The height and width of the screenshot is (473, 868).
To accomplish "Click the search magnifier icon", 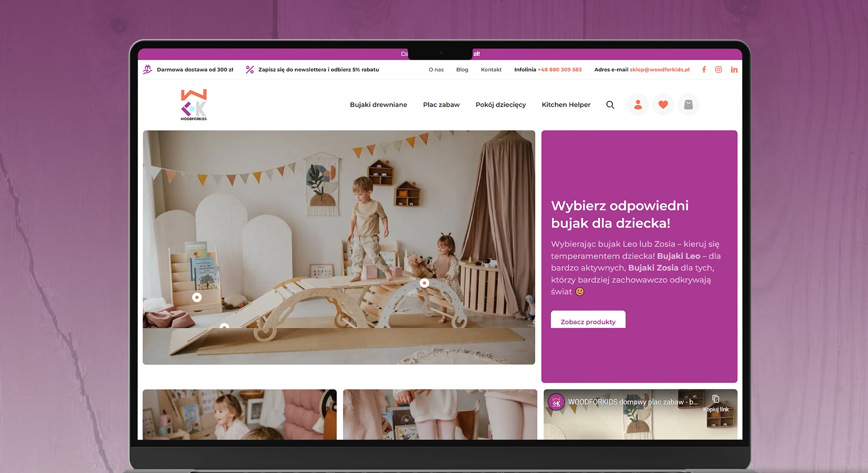I will 610,105.
